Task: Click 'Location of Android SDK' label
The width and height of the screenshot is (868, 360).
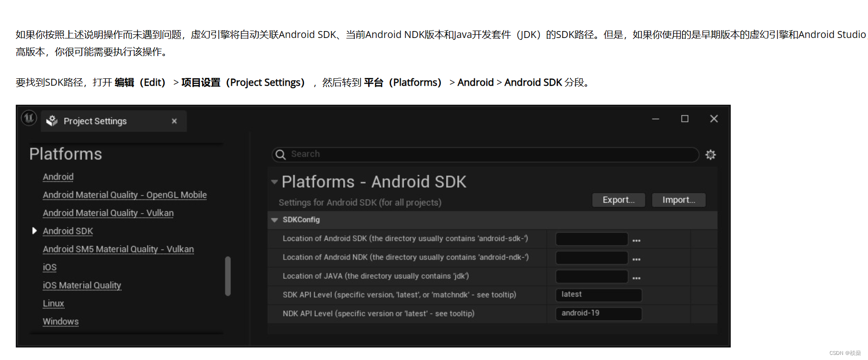Action: [x=405, y=239]
